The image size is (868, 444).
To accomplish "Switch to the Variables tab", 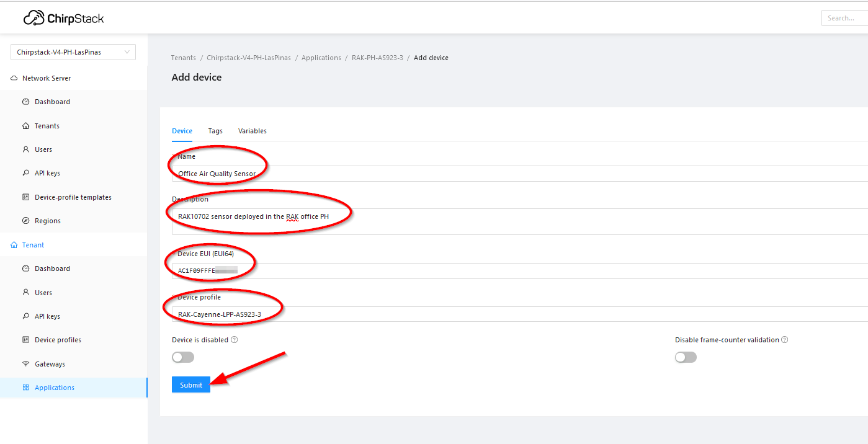I will [253, 131].
